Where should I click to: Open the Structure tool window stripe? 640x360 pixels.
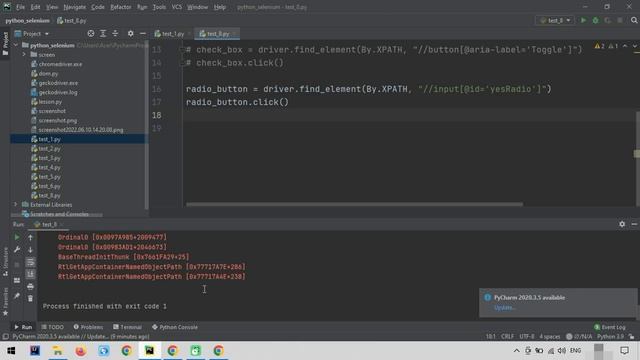(5, 262)
